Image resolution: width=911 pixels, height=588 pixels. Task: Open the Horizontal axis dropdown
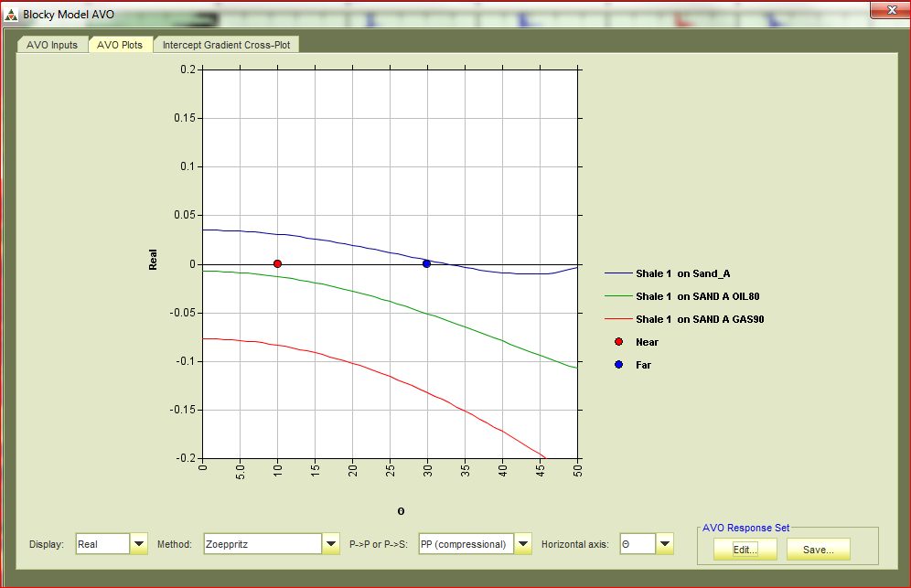665,544
